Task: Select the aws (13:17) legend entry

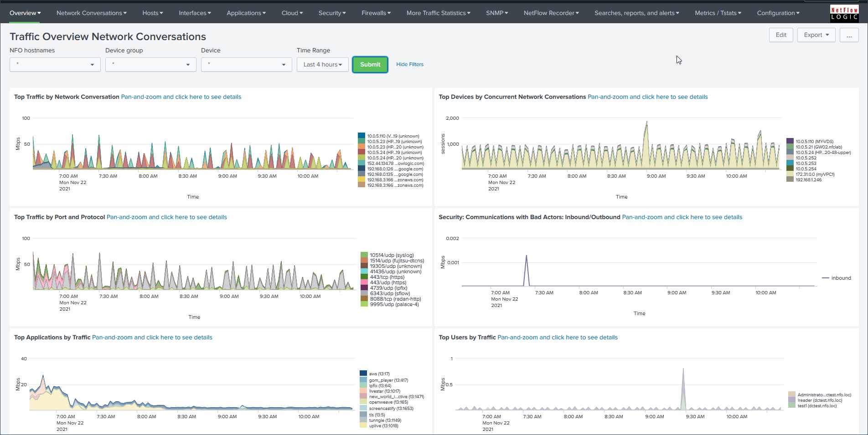Action: (379, 374)
